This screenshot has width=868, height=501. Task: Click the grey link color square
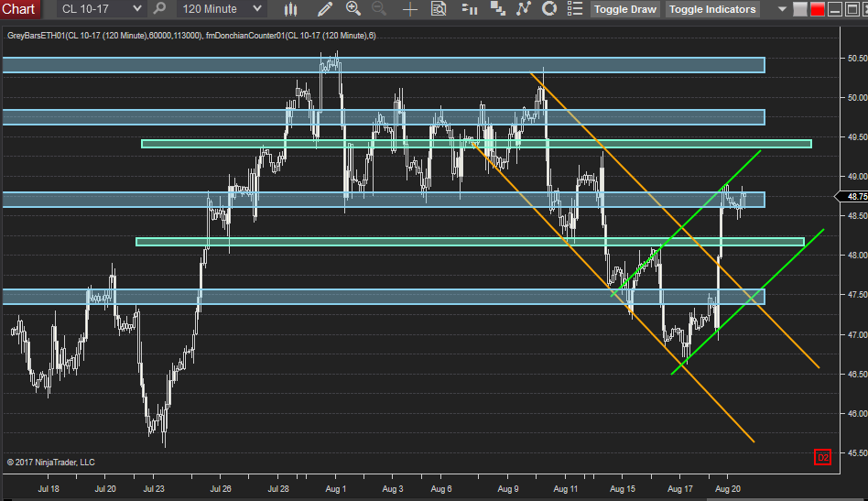[800, 9]
